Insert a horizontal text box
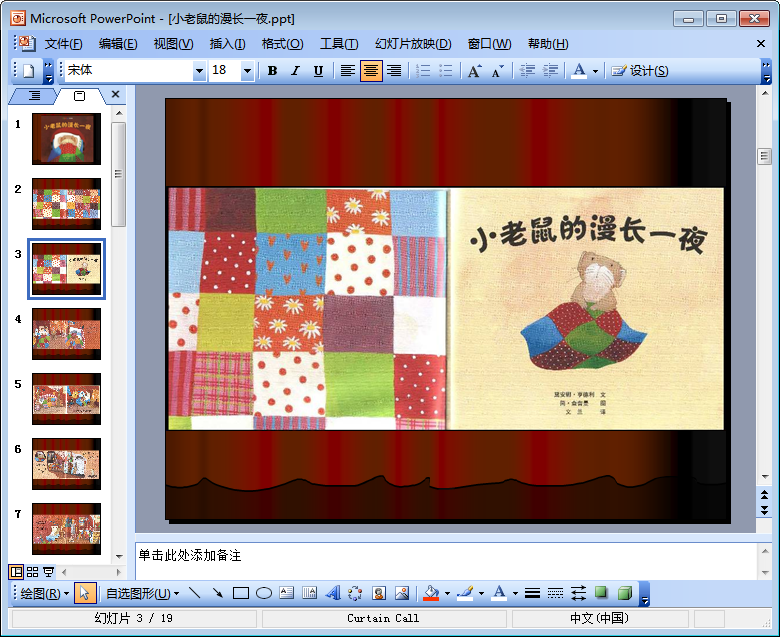780x637 pixels. pos(287,593)
